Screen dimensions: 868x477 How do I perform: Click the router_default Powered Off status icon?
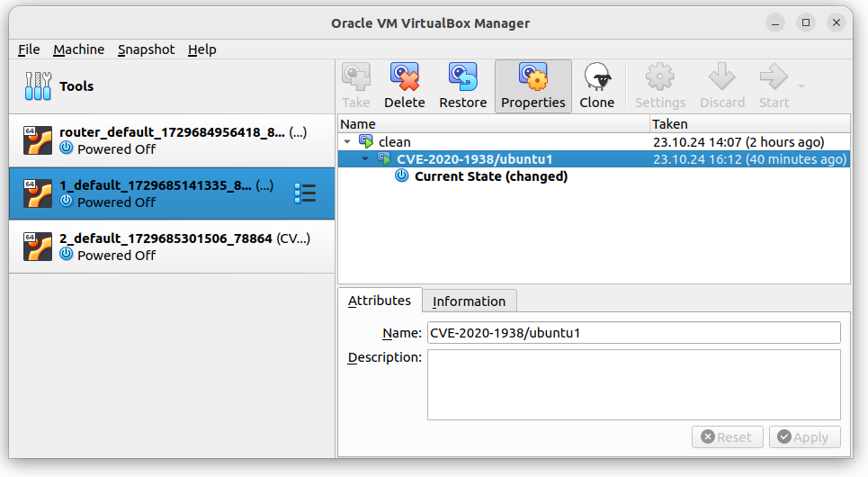click(x=67, y=148)
